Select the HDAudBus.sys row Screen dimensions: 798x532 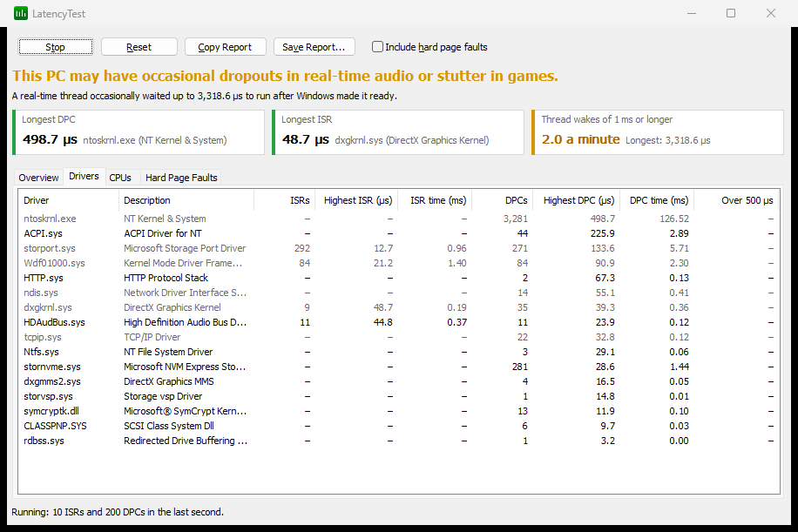tap(398, 322)
